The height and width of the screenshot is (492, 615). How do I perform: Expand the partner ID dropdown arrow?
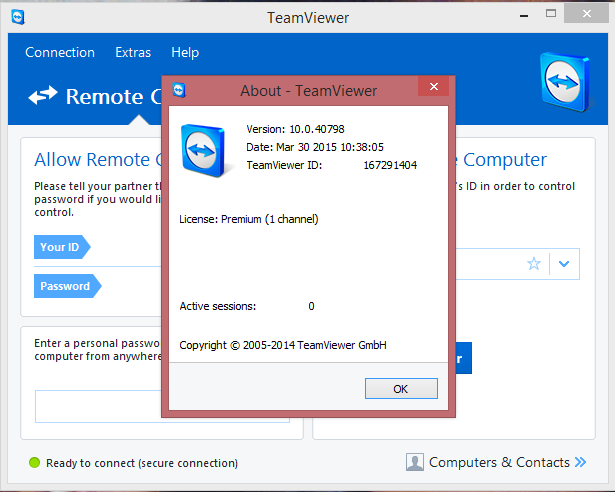[x=564, y=264]
